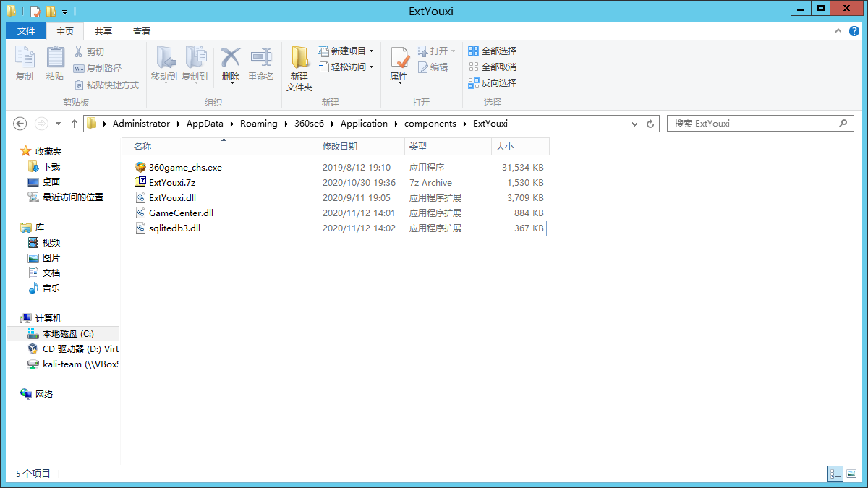Image resolution: width=868 pixels, height=488 pixels.
Task: Select the ExtYouxi.7z archive file
Action: 339,183
